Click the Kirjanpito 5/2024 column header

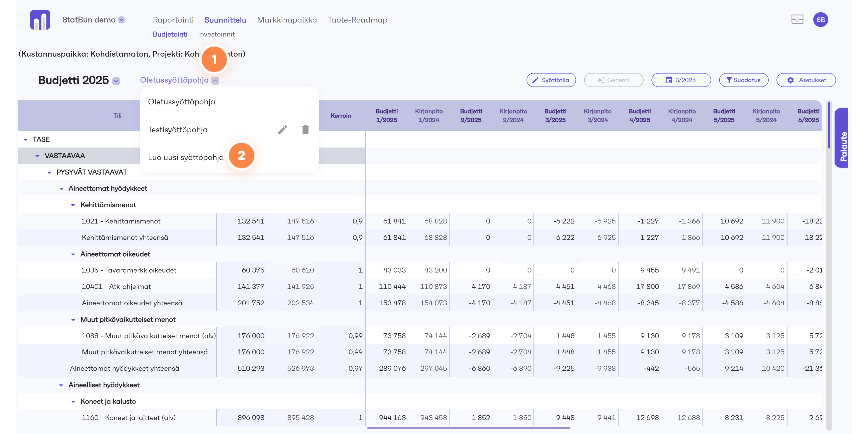(x=766, y=116)
